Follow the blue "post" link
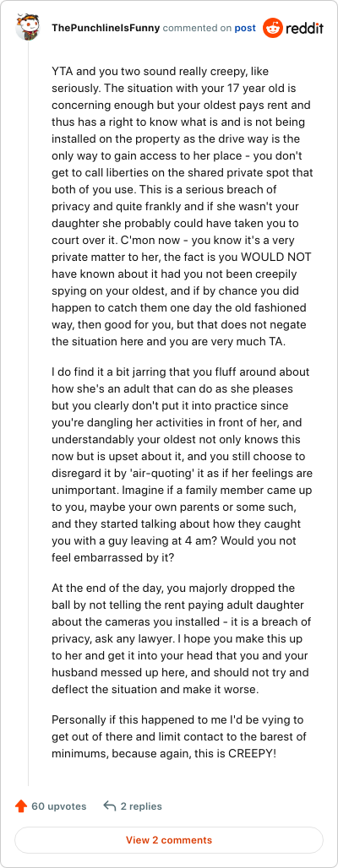338x868 pixels. coord(245,28)
